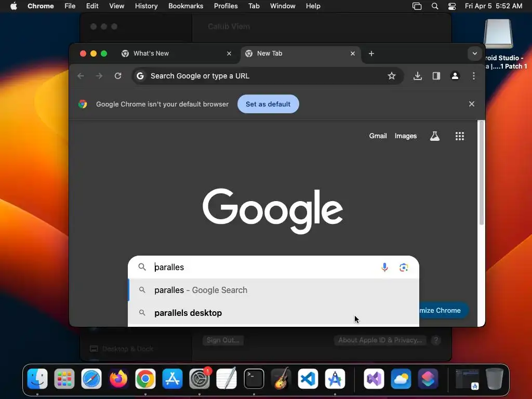532x399 pixels.
Task: Launch Safari from the Dock
Action: [x=91, y=379]
